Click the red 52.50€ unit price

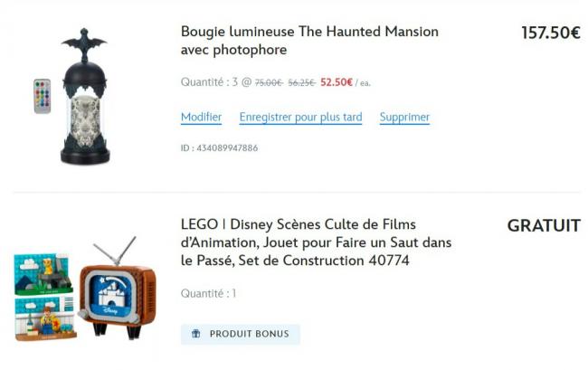tap(337, 82)
